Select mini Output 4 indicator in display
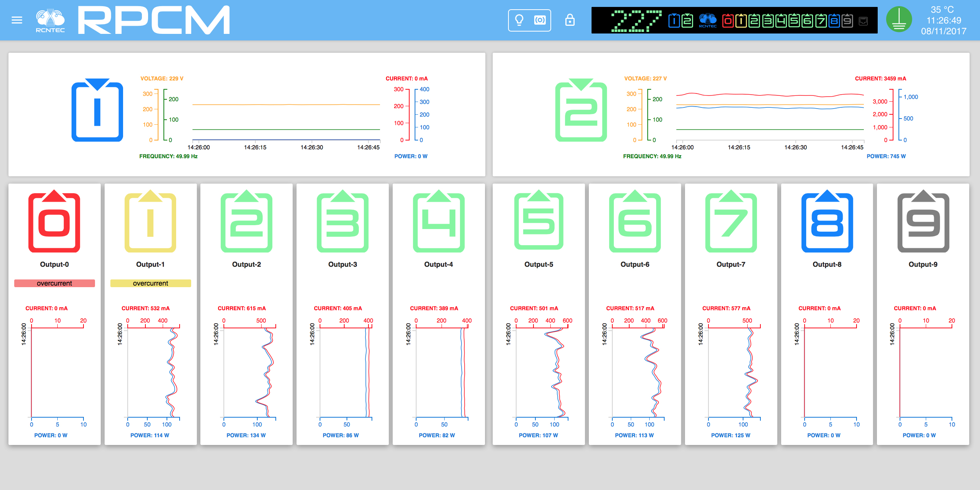 pyautogui.click(x=781, y=20)
